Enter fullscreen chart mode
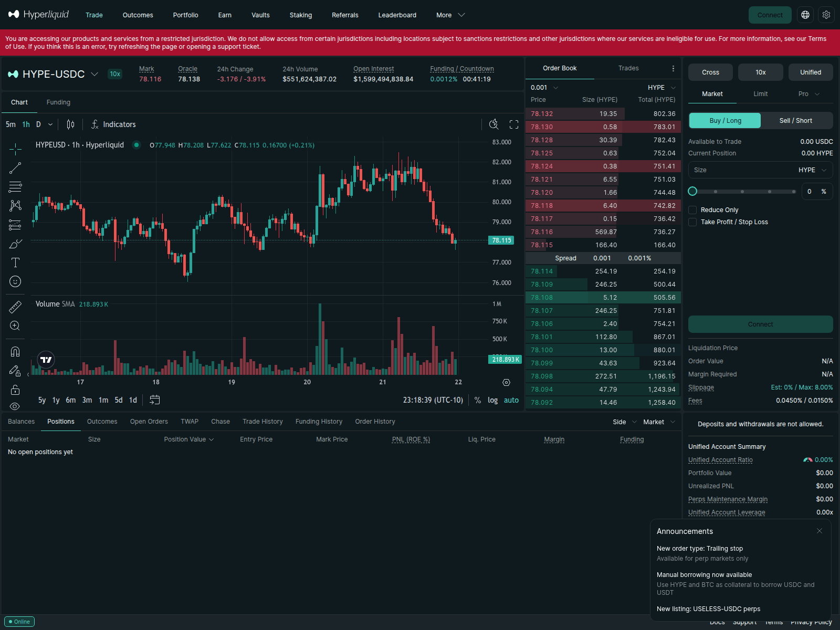This screenshot has width=840, height=630. tap(514, 124)
